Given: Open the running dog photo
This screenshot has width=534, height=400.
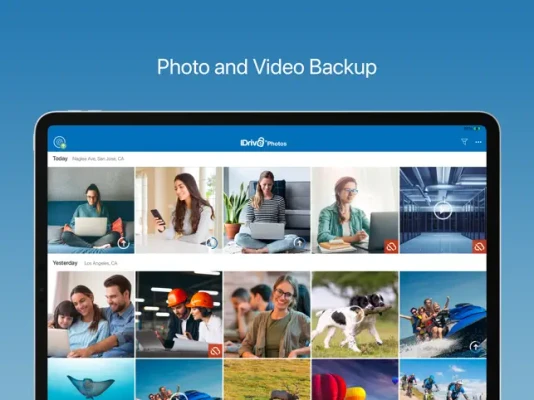Looking at the screenshot, I should [355, 314].
